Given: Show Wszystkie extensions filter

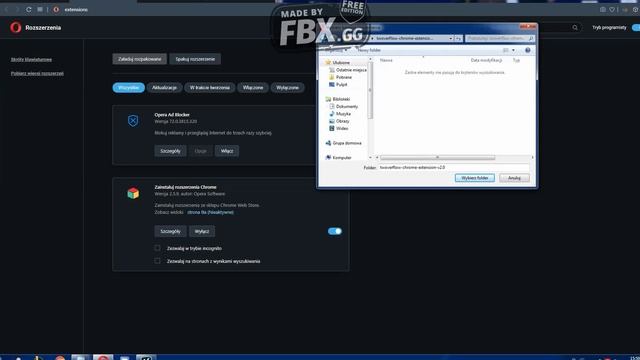Looking at the screenshot, I should 129,88.
